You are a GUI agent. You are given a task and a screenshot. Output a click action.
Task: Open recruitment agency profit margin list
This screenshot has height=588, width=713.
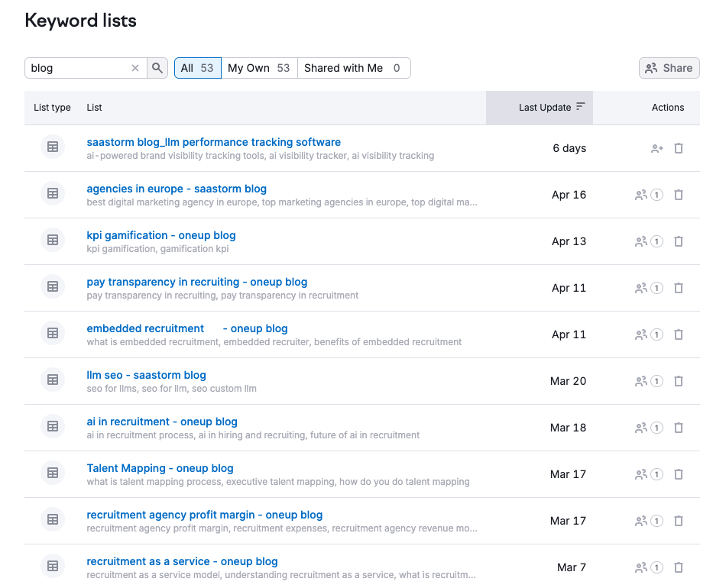(x=204, y=515)
